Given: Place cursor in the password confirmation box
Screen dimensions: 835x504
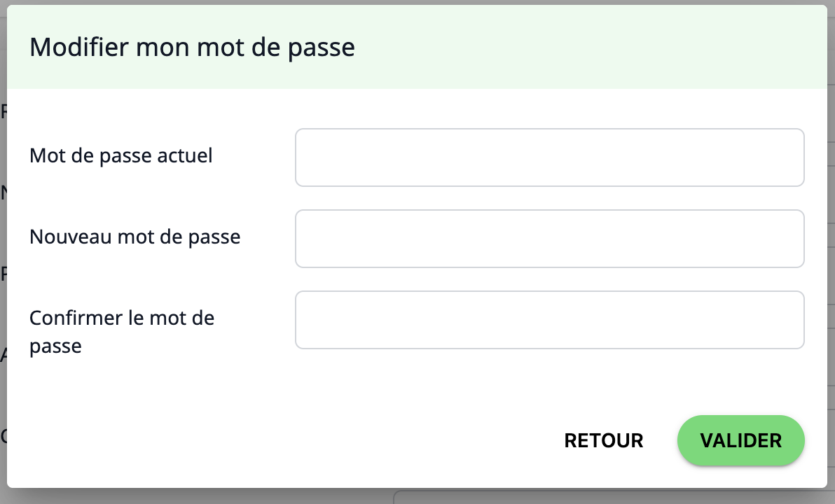Looking at the screenshot, I should click(x=549, y=320).
